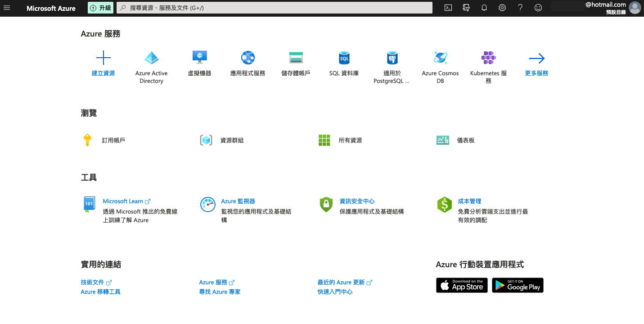The width and height of the screenshot is (644, 324).
Task: Open the Azure 監視器 link
Action: [238, 201]
